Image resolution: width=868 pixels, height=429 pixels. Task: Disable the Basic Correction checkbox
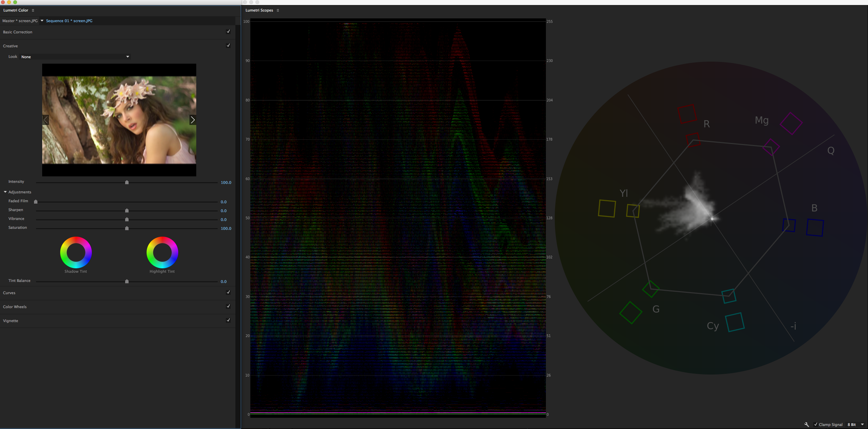point(228,31)
